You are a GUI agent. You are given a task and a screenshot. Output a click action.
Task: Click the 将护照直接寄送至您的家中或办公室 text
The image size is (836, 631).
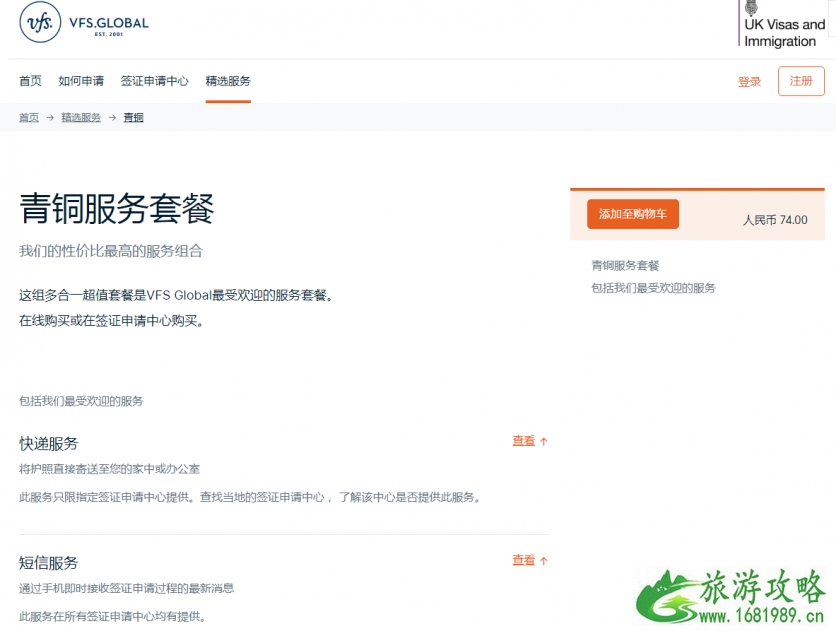(110, 469)
